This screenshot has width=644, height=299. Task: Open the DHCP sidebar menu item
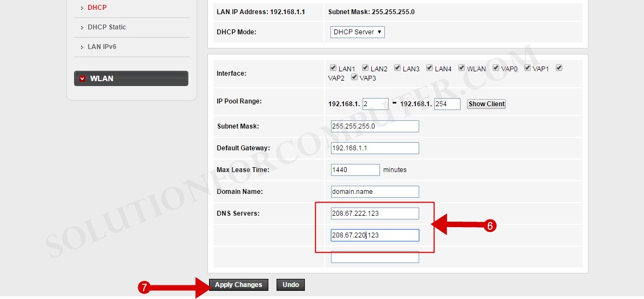97,8
